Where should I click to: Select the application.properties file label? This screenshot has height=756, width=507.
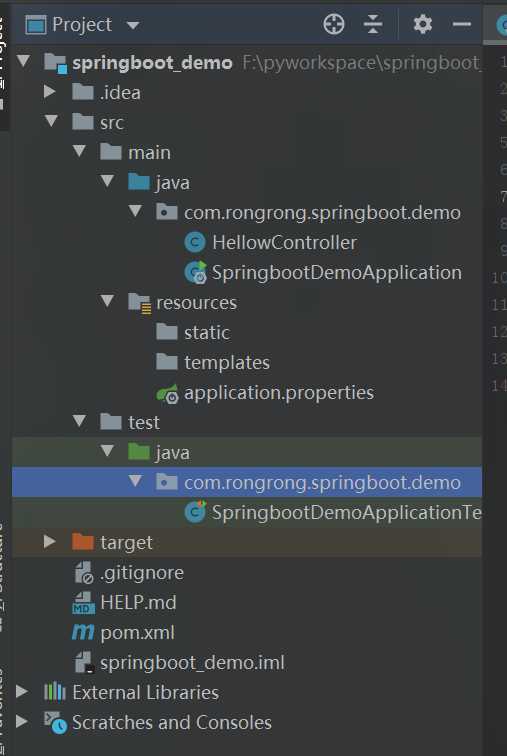coord(279,393)
